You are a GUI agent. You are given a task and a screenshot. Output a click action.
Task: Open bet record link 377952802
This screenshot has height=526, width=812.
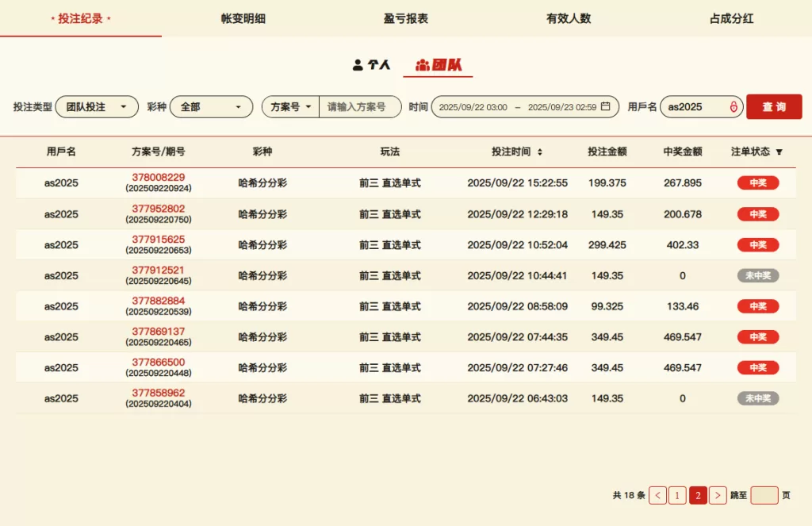coord(159,209)
